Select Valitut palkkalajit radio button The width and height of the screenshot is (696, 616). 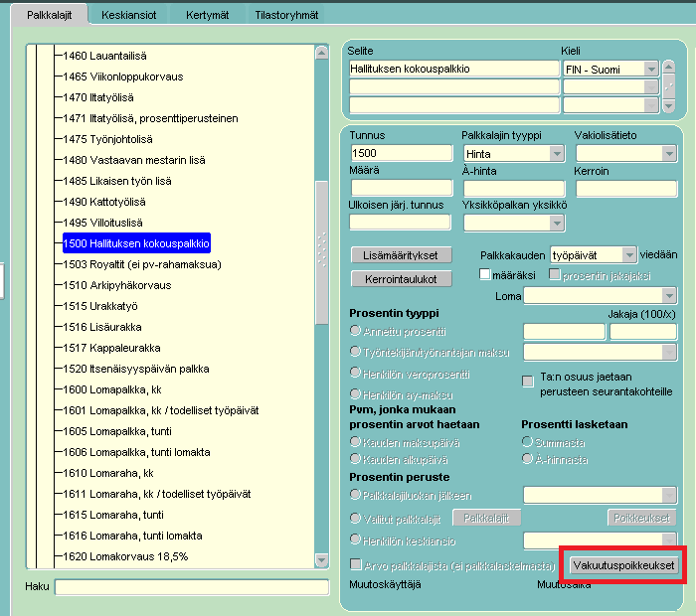tap(355, 518)
